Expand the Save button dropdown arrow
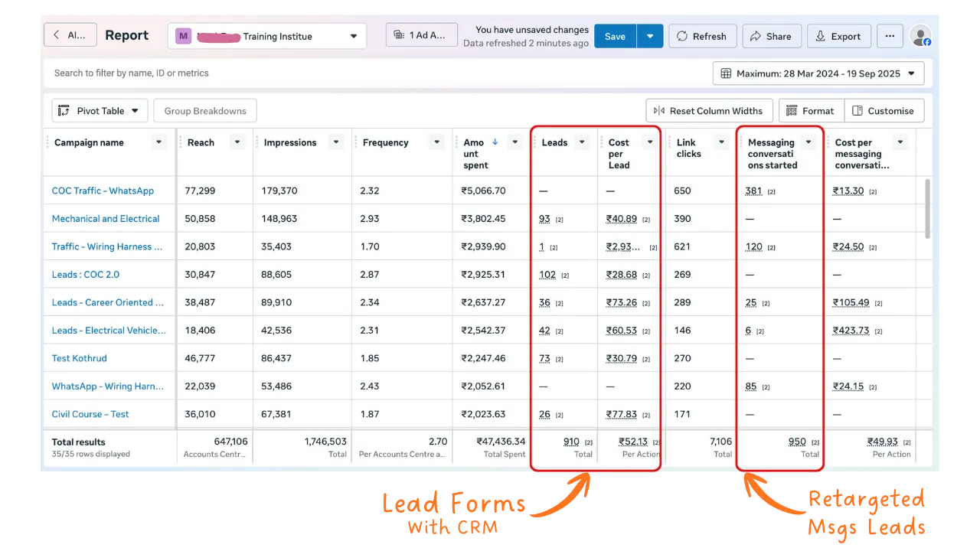Viewport: 980px width, 551px height. point(650,36)
